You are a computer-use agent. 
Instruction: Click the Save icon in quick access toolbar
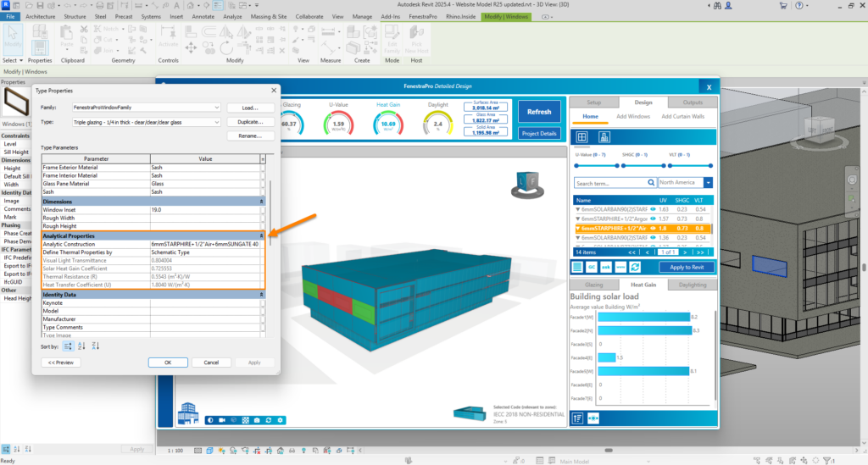coord(40,5)
